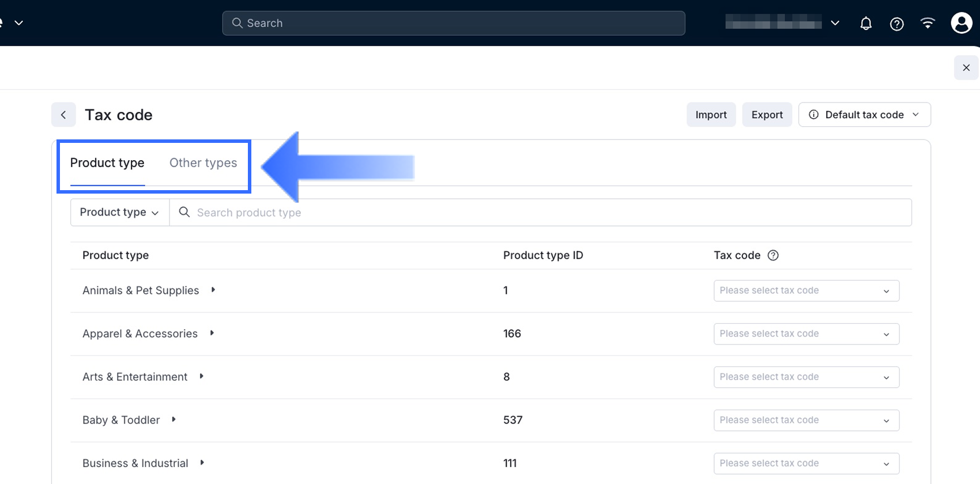Click the magnifier icon in product type search
The height and width of the screenshot is (484, 980).
(184, 212)
